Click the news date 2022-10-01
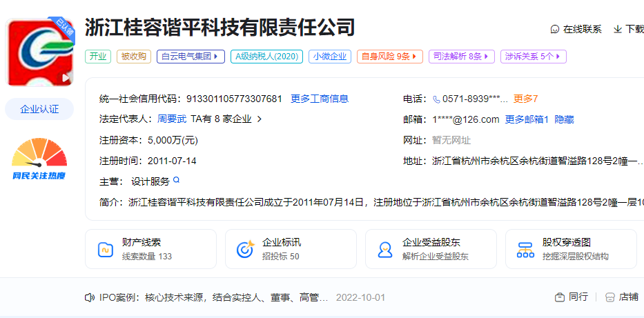This screenshot has width=644, height=318. tap(360, 297)
